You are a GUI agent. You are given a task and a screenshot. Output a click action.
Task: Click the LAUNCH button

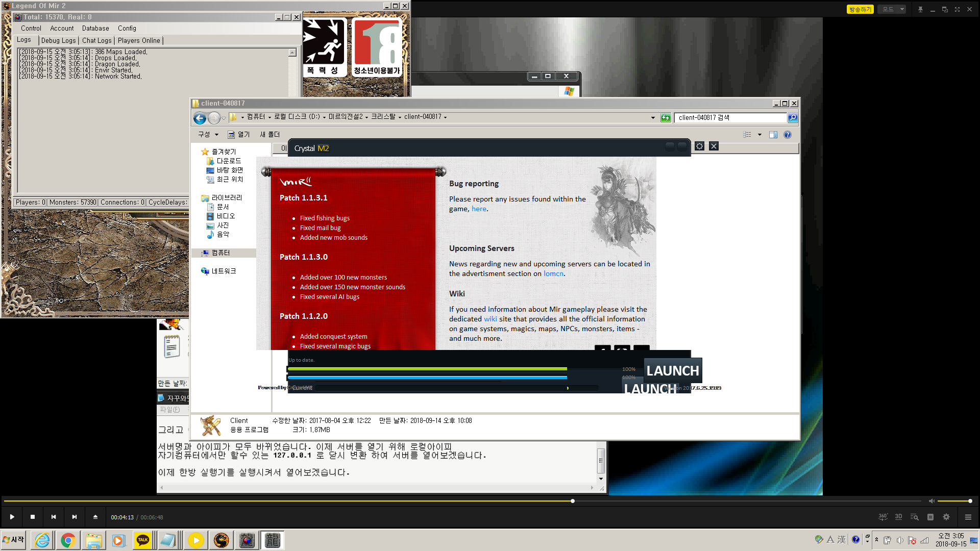pyautogui.click(x=672, y=371)
